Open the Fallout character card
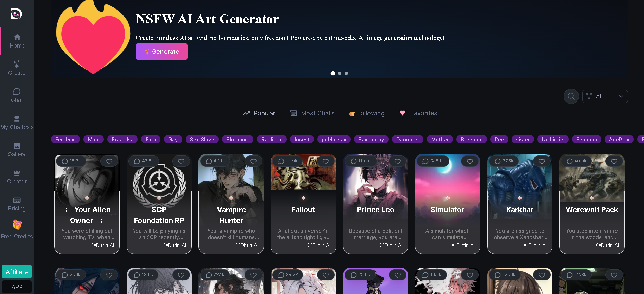This screenshot has height=294, width=644. pyautogui.click(x=303, y=204)
